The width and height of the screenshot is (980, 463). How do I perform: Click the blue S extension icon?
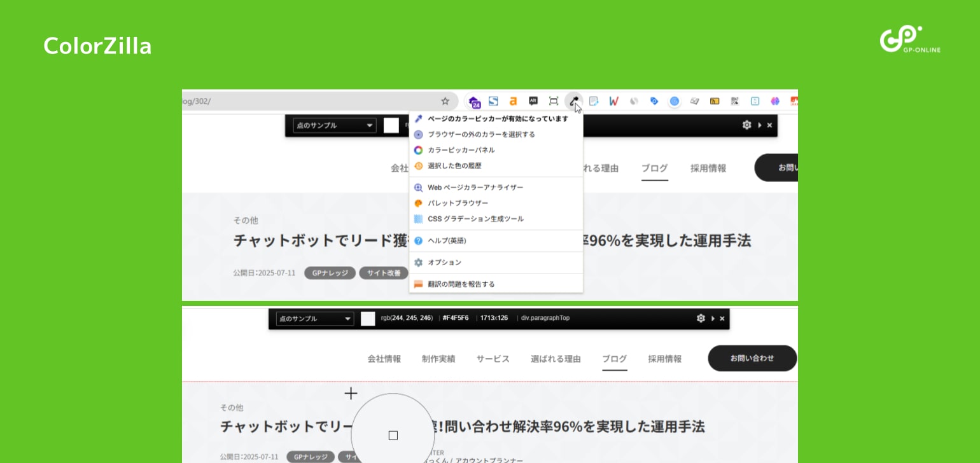[493, 101]
